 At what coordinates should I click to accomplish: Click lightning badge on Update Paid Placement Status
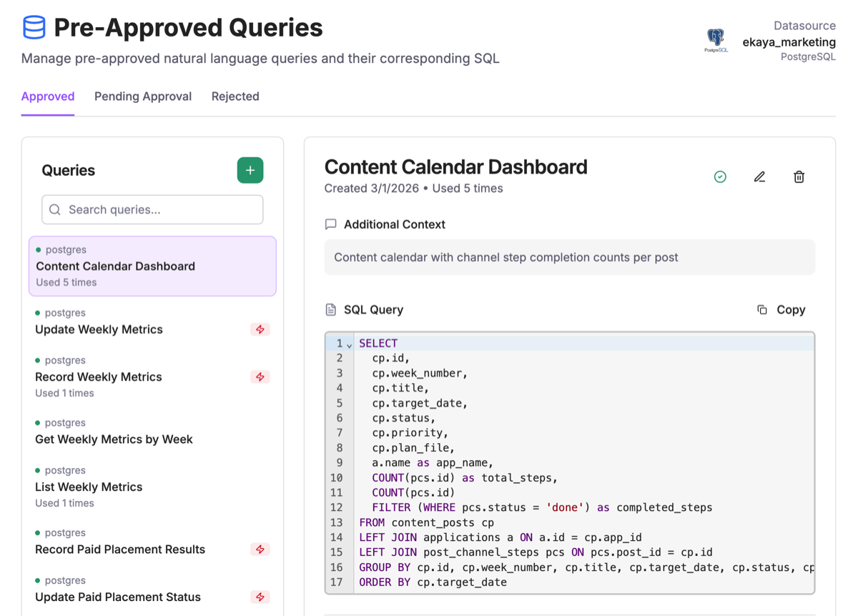pos(260,597)
